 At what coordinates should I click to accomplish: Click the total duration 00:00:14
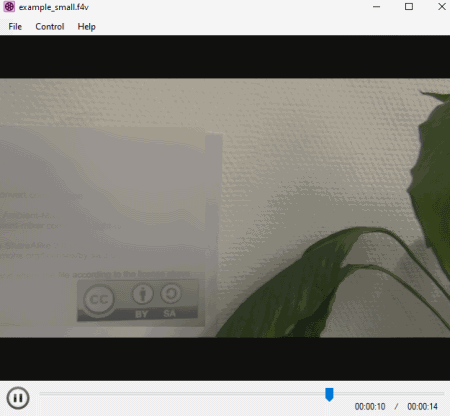(422, 407)
